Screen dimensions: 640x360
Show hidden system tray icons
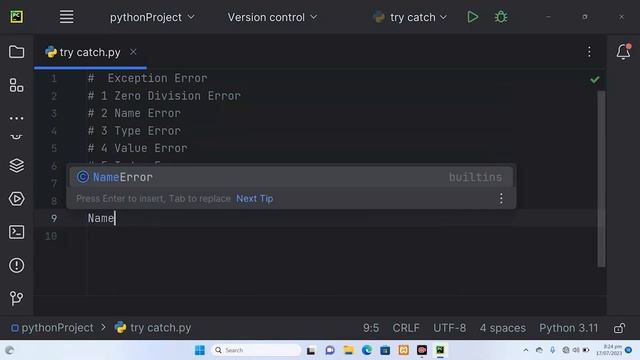(526, 350)
